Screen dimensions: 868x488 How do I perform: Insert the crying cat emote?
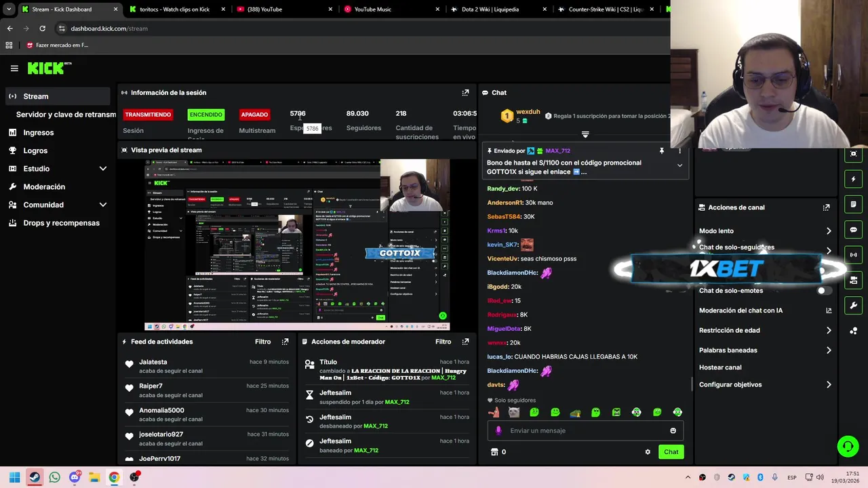[x=514, y=412]
